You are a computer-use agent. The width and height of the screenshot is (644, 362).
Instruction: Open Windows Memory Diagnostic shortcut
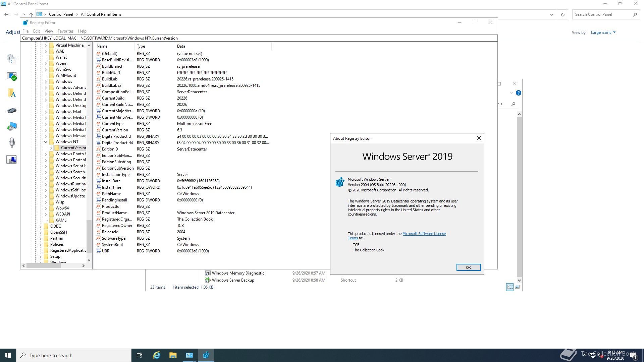(x=238, y=273)
